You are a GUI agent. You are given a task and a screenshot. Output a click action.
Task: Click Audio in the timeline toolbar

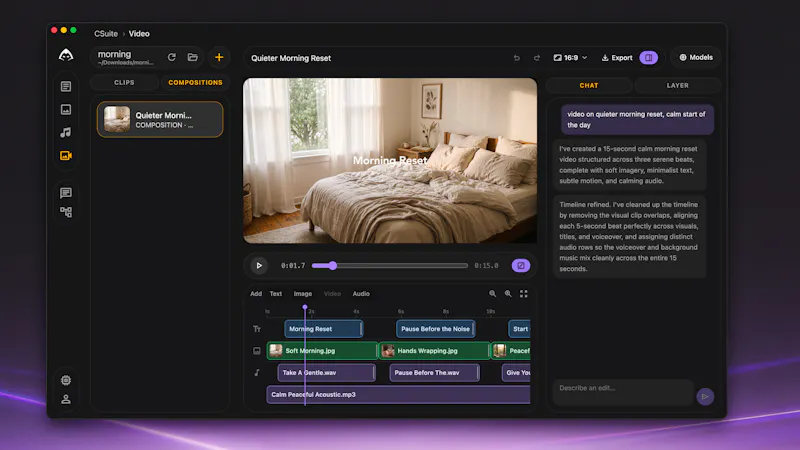[x=361, y=294]
